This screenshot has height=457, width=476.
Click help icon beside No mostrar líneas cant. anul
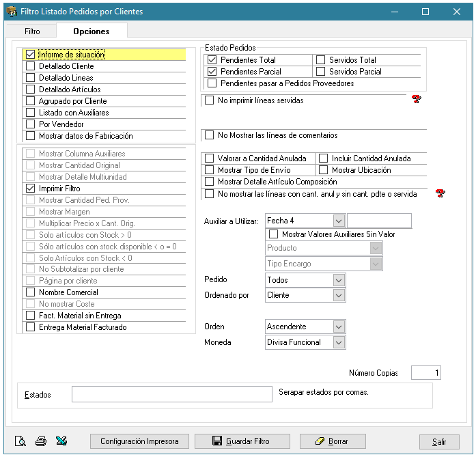[x=440, y=193]
